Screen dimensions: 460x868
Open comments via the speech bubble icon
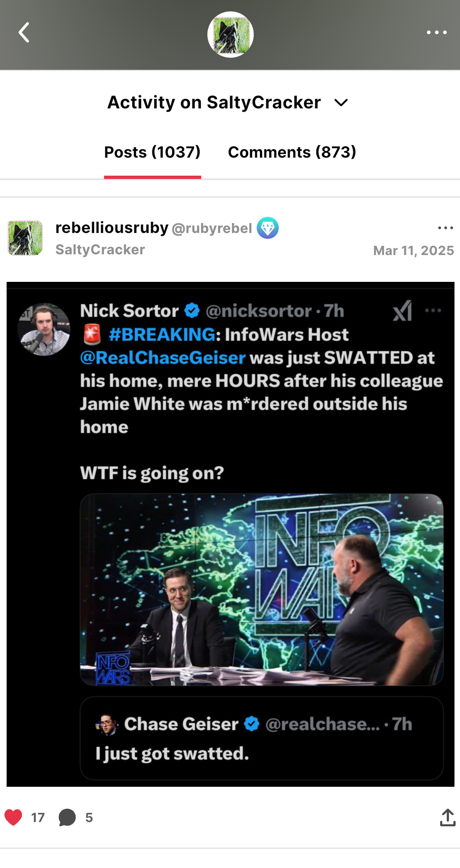(67, 818)
